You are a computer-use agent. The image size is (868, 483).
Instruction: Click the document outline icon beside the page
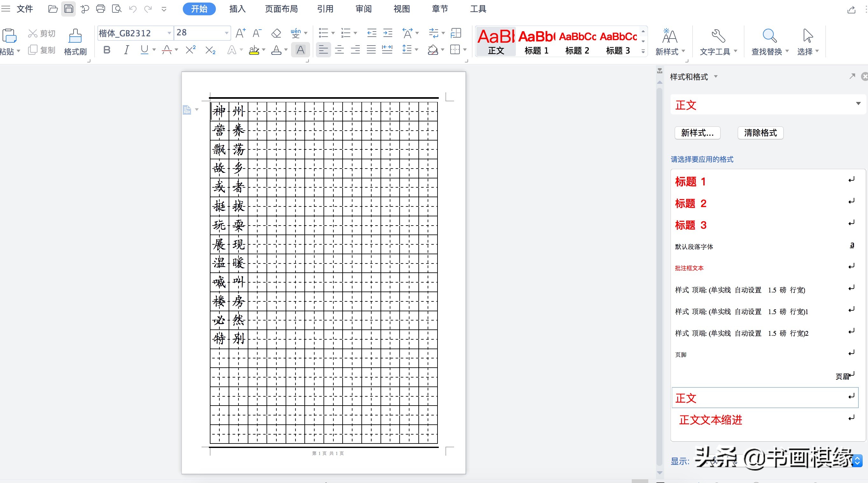187,110
